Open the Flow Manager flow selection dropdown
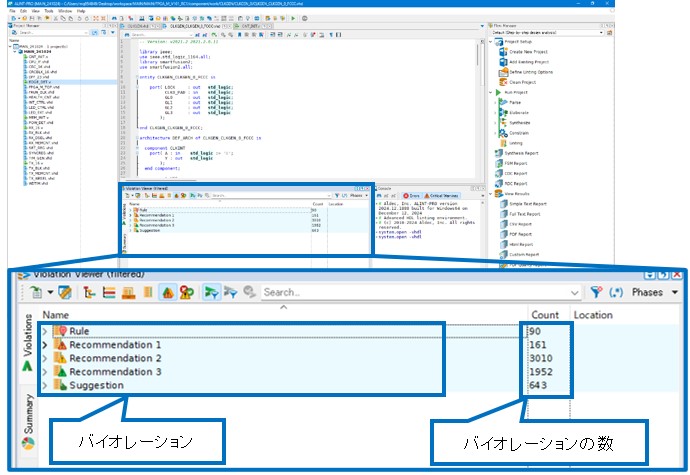The height and width of the screenshot is (475, 690). 547,33
